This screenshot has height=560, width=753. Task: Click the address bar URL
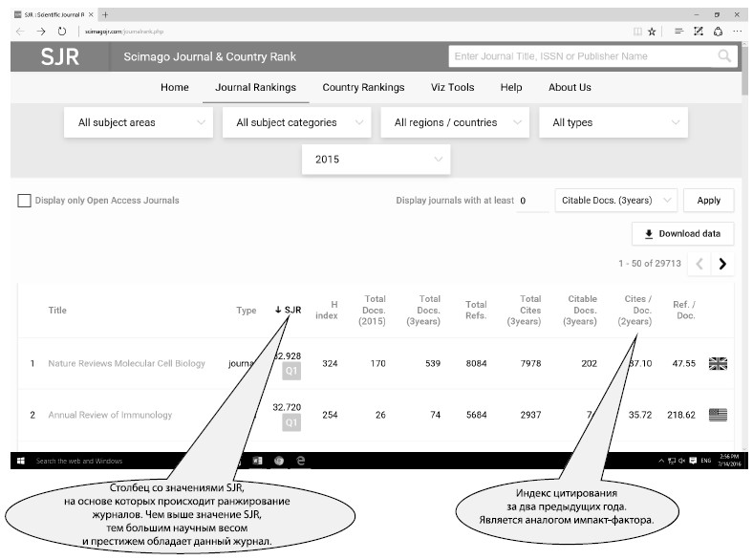(124, 32)
